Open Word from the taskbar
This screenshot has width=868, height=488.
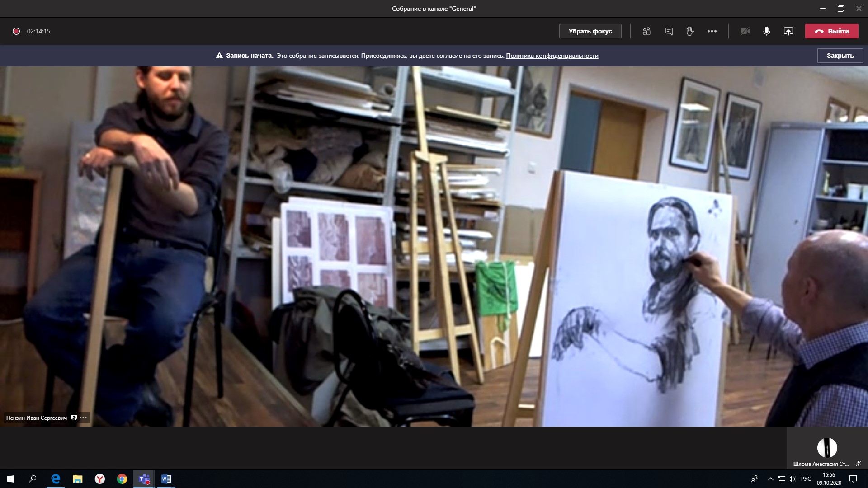[x=166, y=479]
